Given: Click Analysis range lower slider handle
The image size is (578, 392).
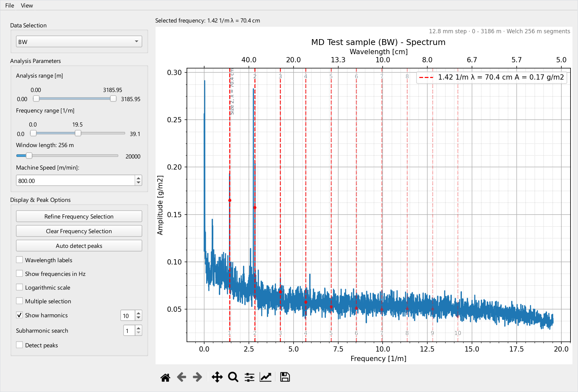Looking at the screenshot, I should point(36,98).
